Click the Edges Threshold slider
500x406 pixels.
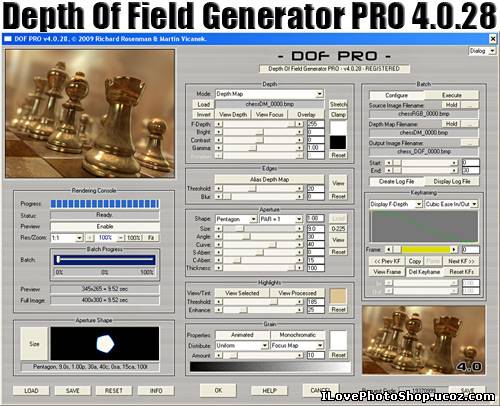coord(259,189)
